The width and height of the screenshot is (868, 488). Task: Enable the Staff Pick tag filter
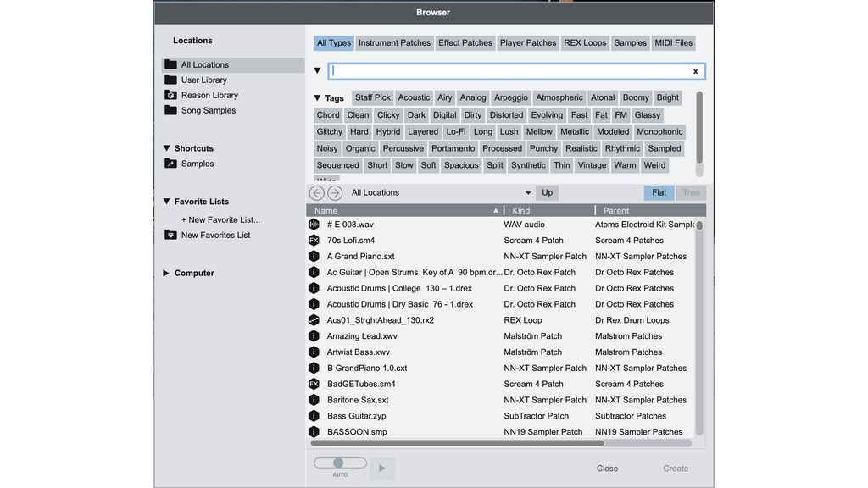(x=372, y=97)
